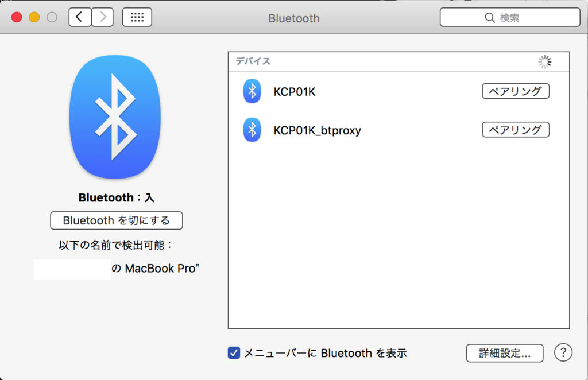588x380 pixels.
Task: Turn off Bluetooth with Bluetooth を切にする
Action: coord(117,220)
